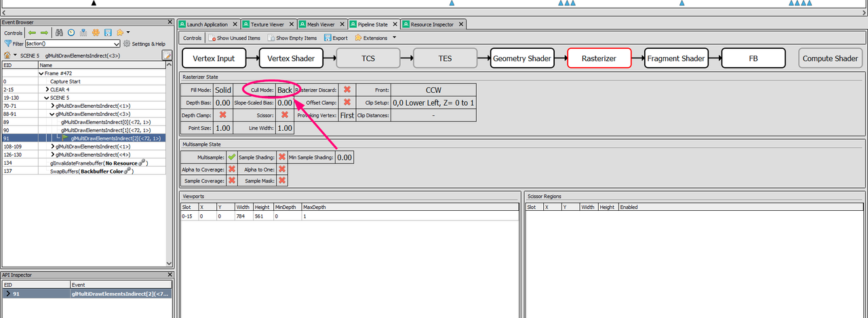Close the Texture Viewer tab
868x318 pixels.
292,24
